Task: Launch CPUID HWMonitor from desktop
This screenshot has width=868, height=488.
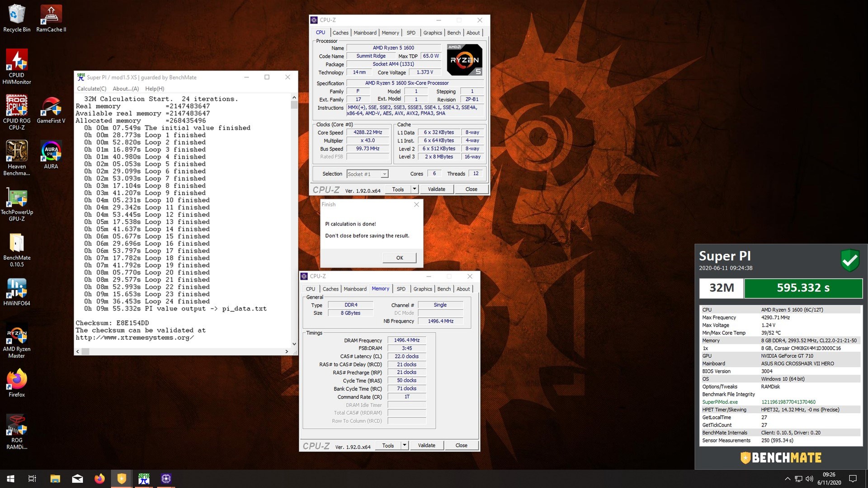Action: pos(17,67)
